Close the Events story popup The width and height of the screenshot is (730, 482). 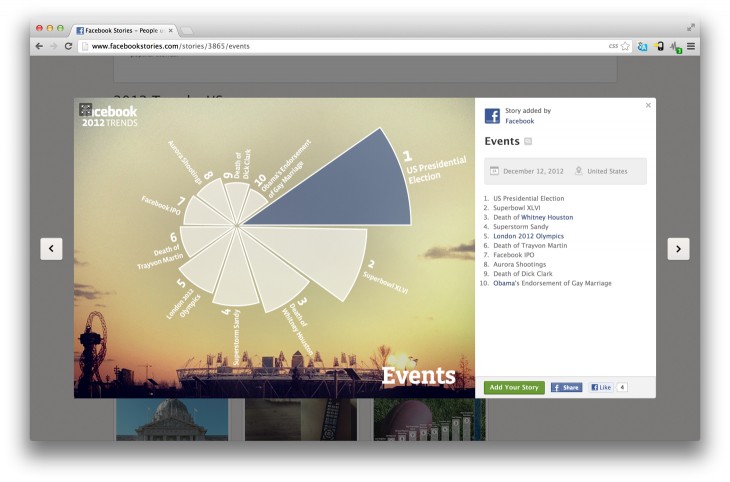point(647,105)
